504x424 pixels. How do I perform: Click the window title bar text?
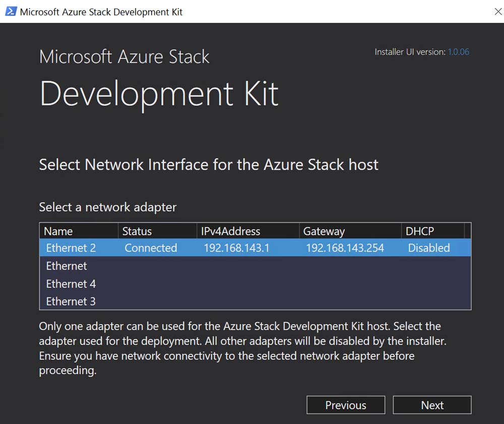[x=101, y=12]
